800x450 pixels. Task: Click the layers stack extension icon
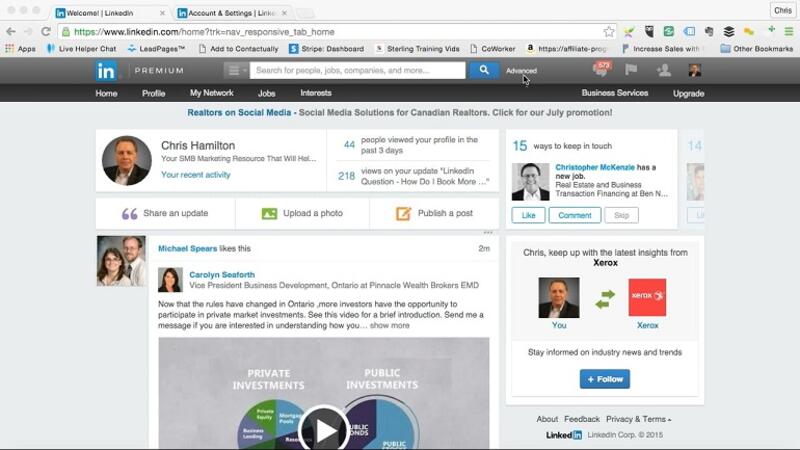pyautogui.click(x=729, y=32)
